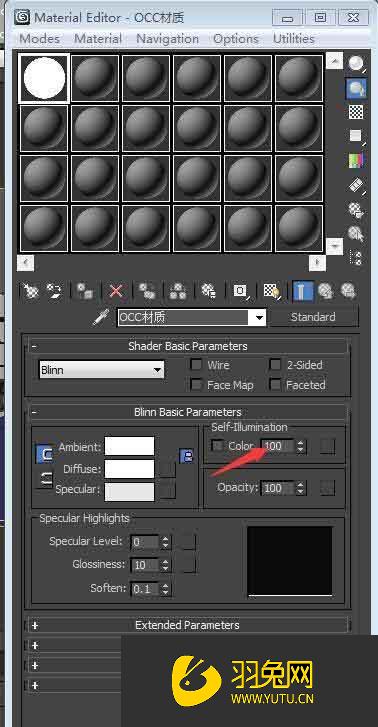Viewport: 378px width, 727px height.
Task: Enable the Wire checkbox
Action: (197, 365)
